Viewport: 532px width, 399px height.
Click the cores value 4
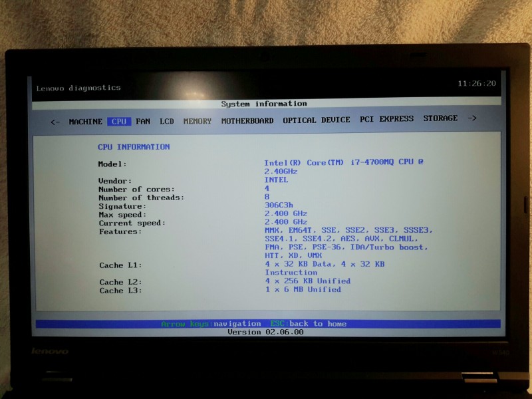tap(267, 188)
